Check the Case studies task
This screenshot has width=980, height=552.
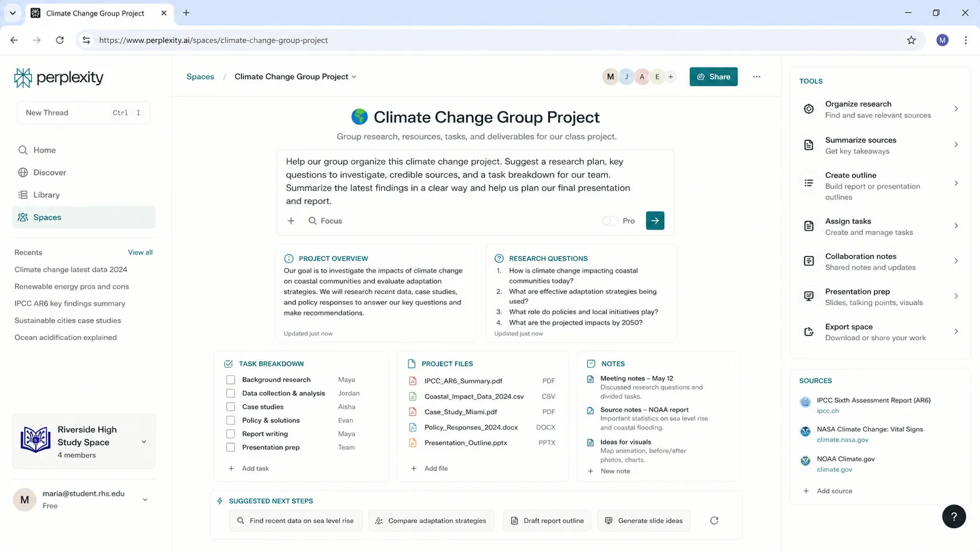coord(231,407)
